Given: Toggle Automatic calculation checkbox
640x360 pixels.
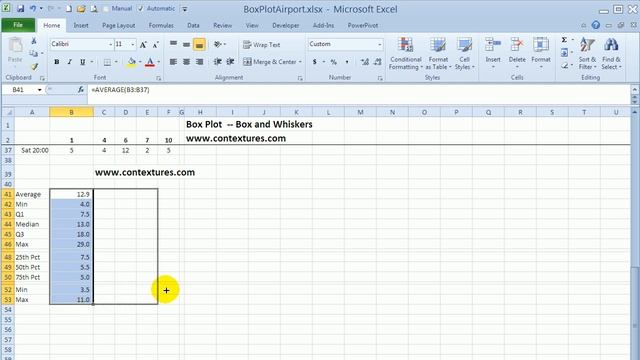Looking at the screenshot, I should (157, 9).
